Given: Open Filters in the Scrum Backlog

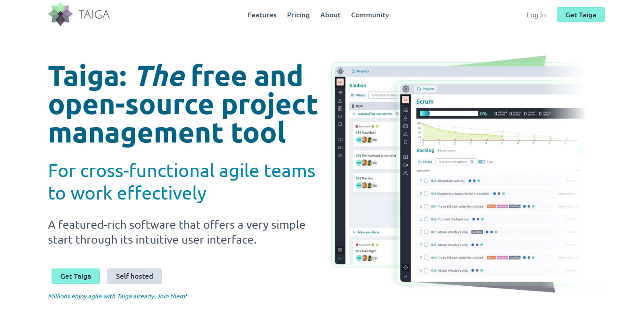Looking at the screenshot, I should [425, 162].
